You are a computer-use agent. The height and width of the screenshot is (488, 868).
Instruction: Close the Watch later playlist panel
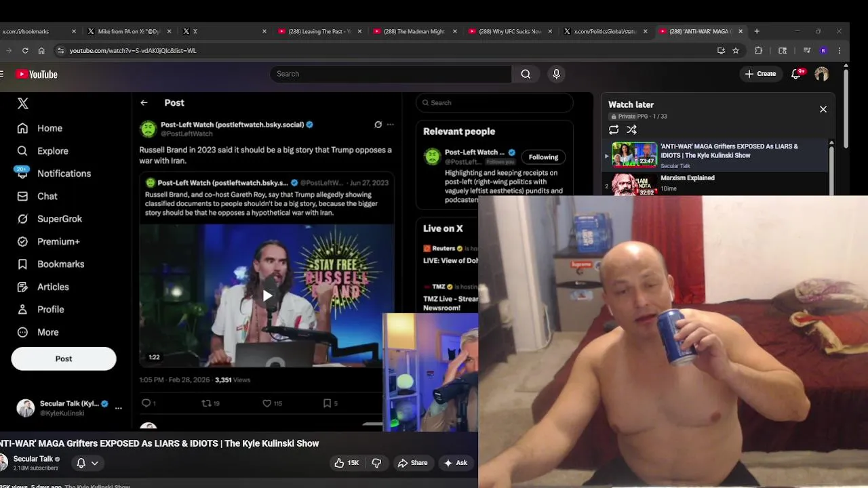pos(823,109)
